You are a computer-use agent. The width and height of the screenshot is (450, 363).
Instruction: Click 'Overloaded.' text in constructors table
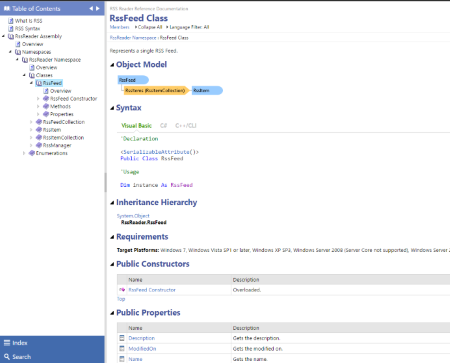click(247, 290)
